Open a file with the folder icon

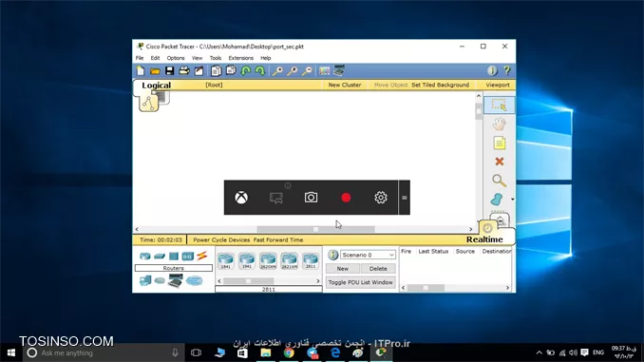(155, 71)
